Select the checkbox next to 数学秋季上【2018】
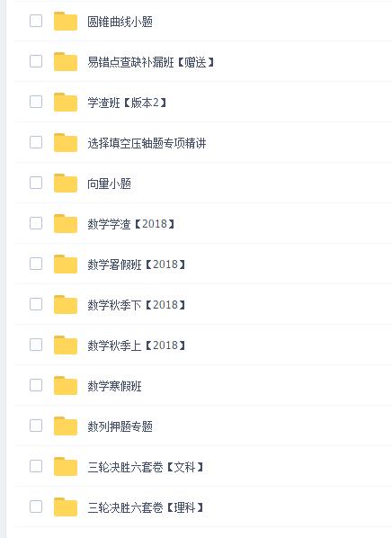The width and height of the screenshot is (392, 538). [x=36, y=345]
